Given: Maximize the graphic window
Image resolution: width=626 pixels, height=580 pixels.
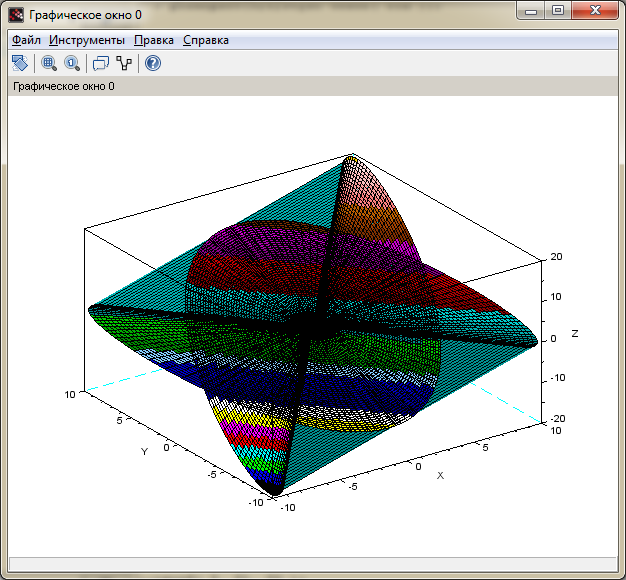Looking at the screenshot, I should [x=557, y=11].
